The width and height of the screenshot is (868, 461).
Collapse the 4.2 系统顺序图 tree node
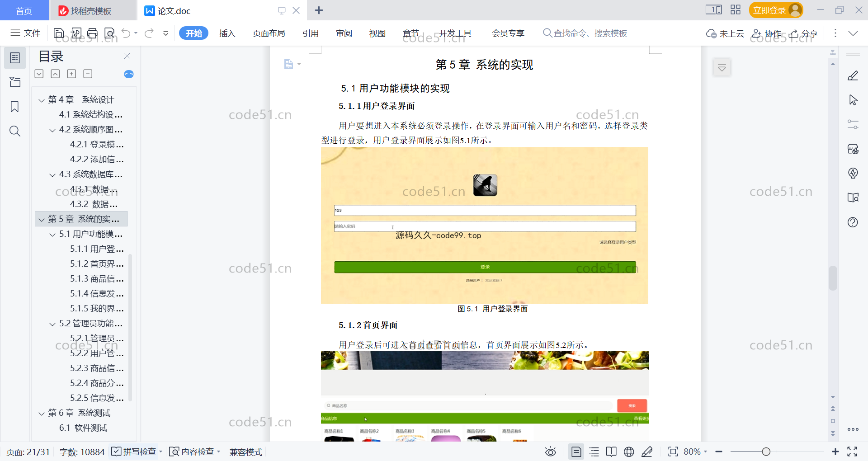tap(52, 130)
